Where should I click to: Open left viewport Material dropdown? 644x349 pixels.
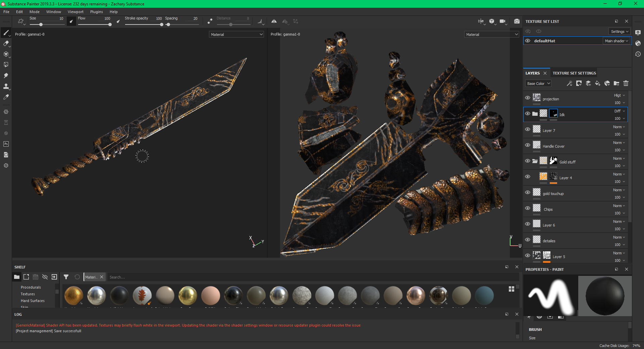pos(236,35)
